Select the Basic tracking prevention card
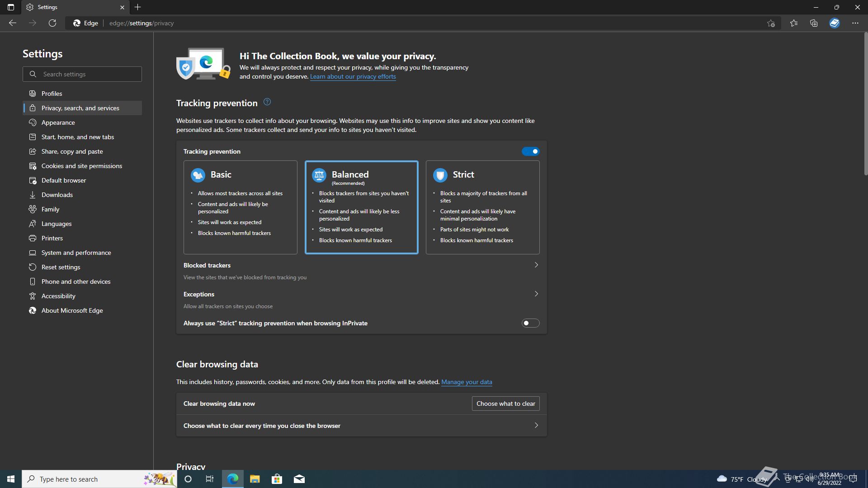This screenshot has height=488, width=868. pos(241,207)
